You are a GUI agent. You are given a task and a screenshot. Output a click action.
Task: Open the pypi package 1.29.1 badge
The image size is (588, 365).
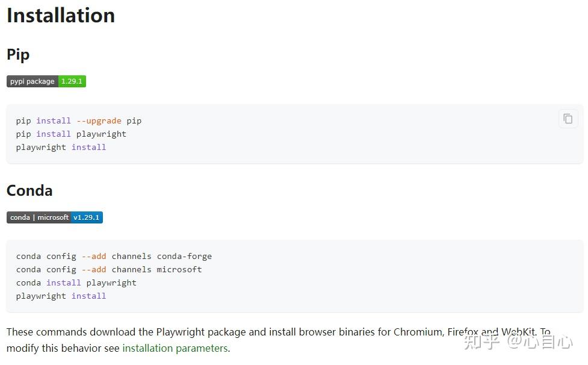click(x=46, y=81)
